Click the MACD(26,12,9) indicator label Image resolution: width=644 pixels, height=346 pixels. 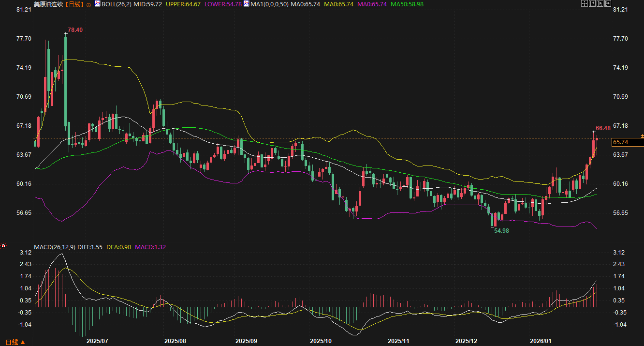click(x=55, y=247)
